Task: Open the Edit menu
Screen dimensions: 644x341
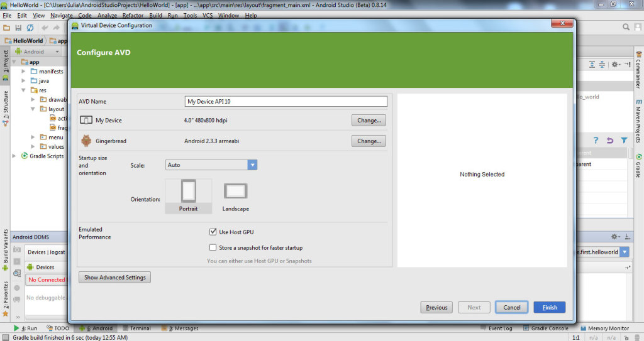Action: 22,16
